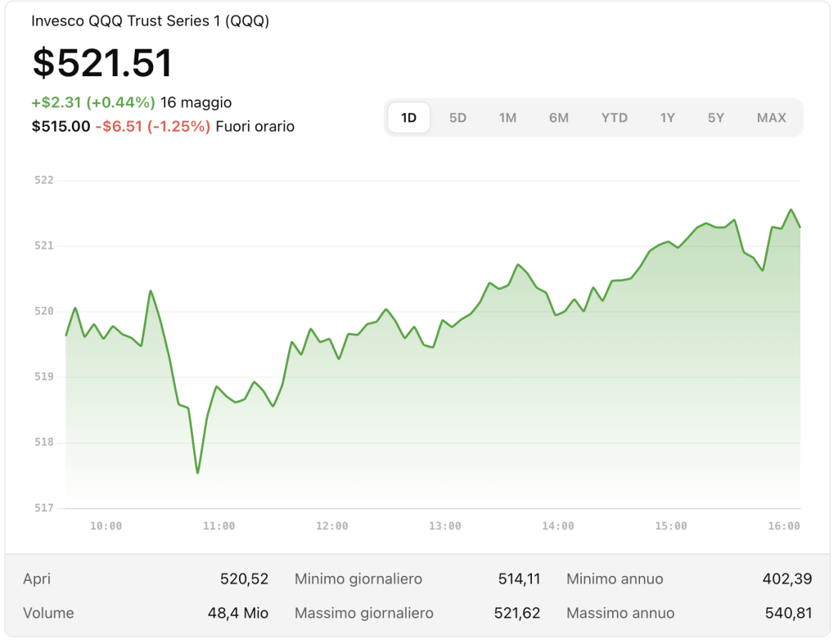
Task: Switch chart to 1M range
Action: 507,118
